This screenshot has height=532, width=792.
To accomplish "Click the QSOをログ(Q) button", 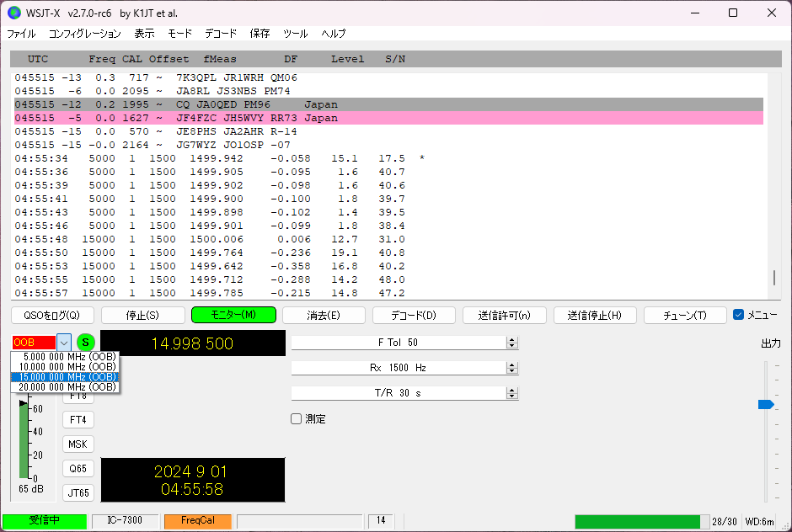I will click(x=52, y=316).
